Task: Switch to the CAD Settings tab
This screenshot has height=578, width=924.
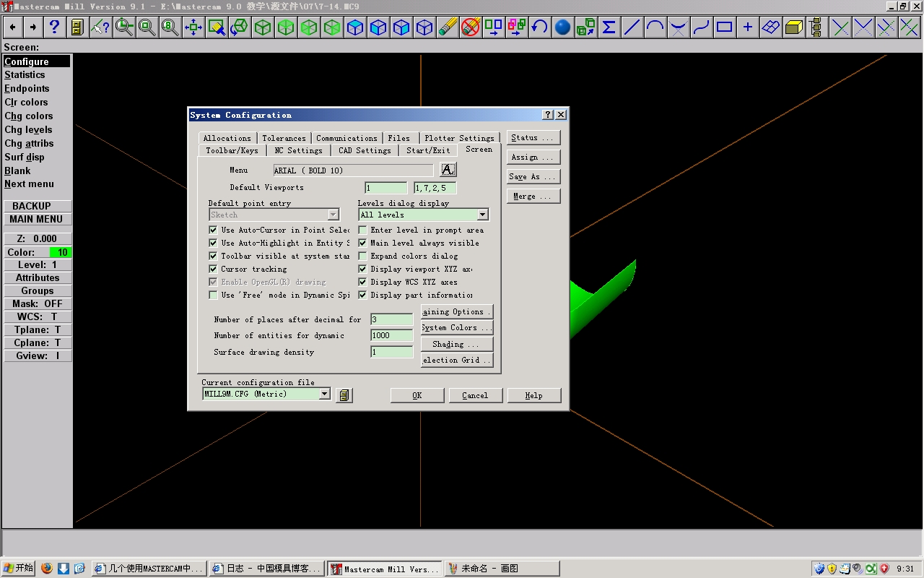Action: click(365, 150)
